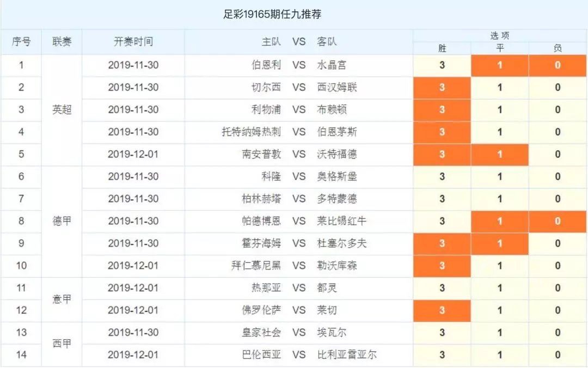Select loss for 柏林赫塔 vs 多特蒙德
Screen dimensions: 588x368
558,199
